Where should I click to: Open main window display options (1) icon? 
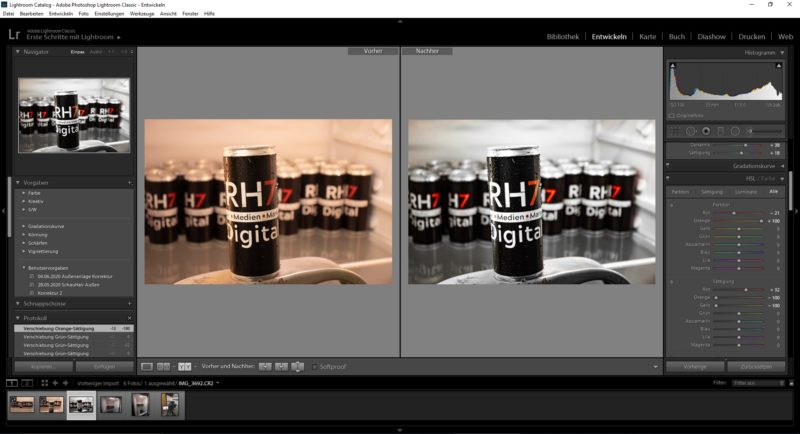click(11, 383)
